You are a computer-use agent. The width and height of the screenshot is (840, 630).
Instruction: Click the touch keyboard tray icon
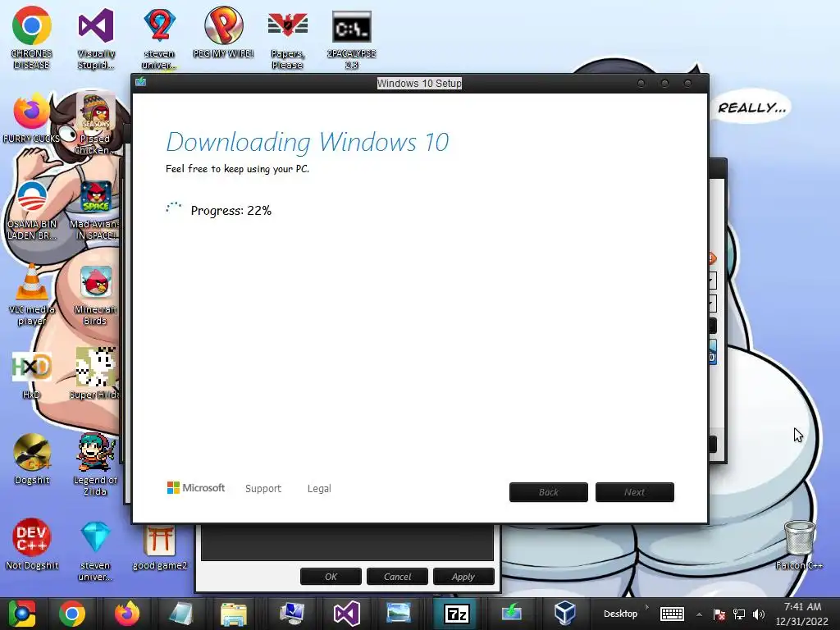tap(672, 614)
